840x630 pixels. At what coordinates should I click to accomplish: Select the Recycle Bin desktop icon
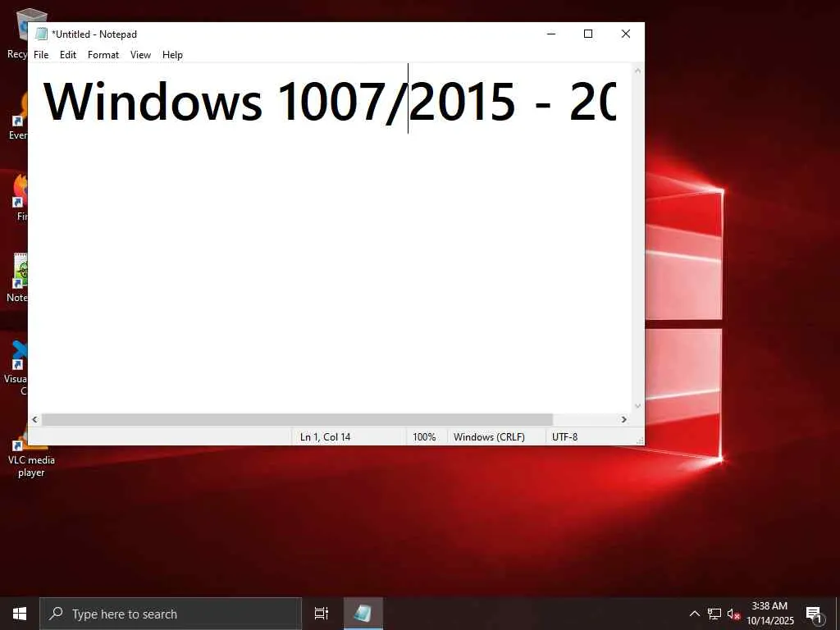click(x=17, y=33)
